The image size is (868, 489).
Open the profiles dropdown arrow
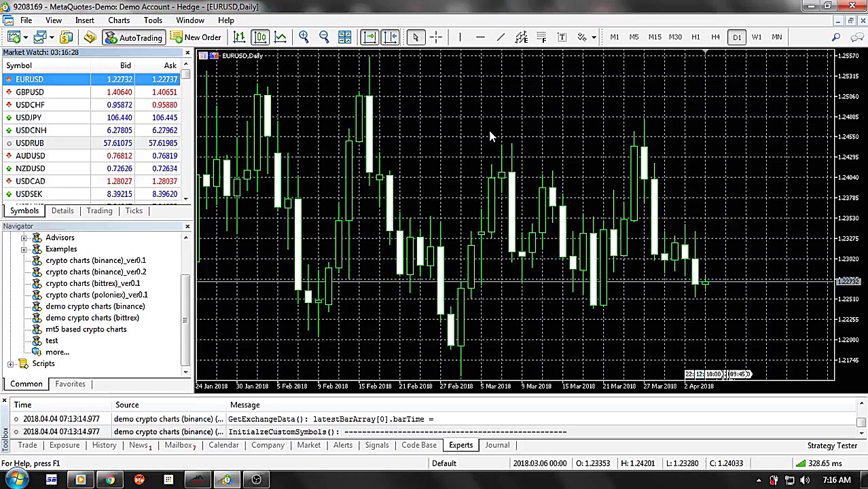point(51,37)
